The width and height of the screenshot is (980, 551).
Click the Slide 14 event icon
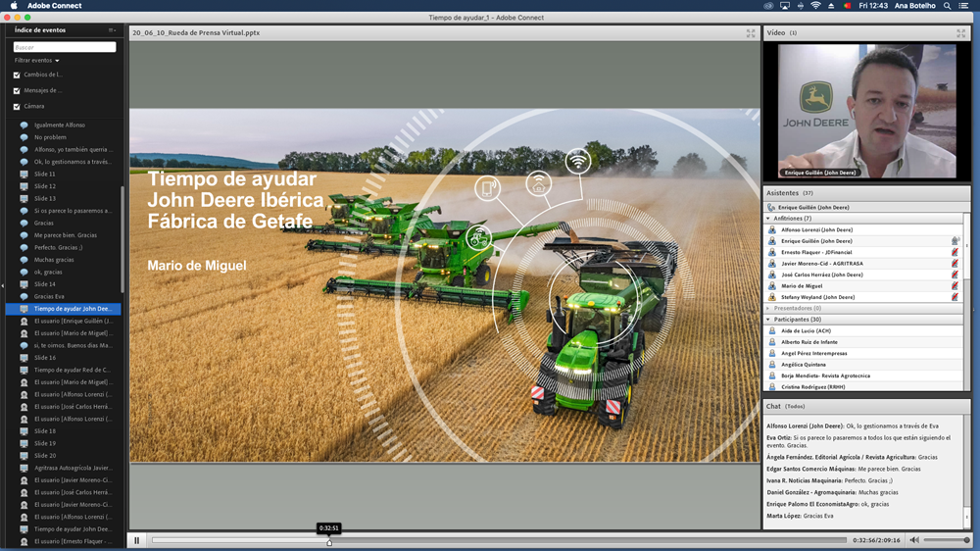[24, 284]
